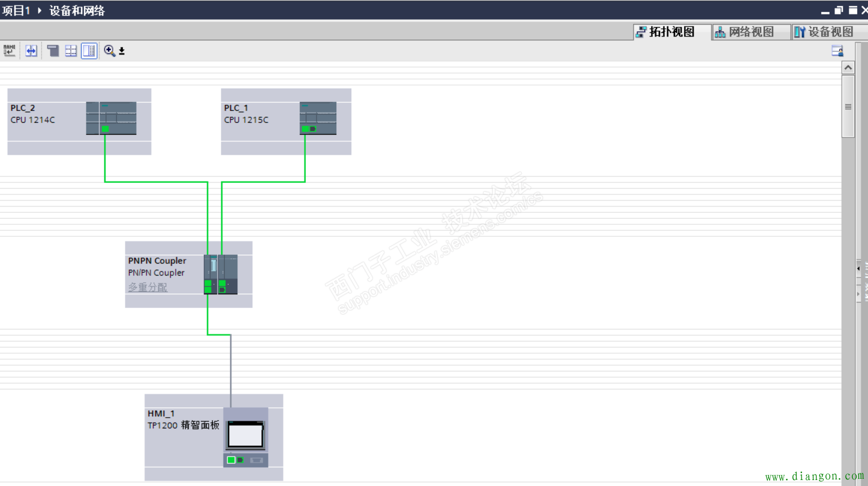Click the 设备和网络 breadcrumb title
The width and height of the screenshot is (868, 486).
click(x=77, y=10)
